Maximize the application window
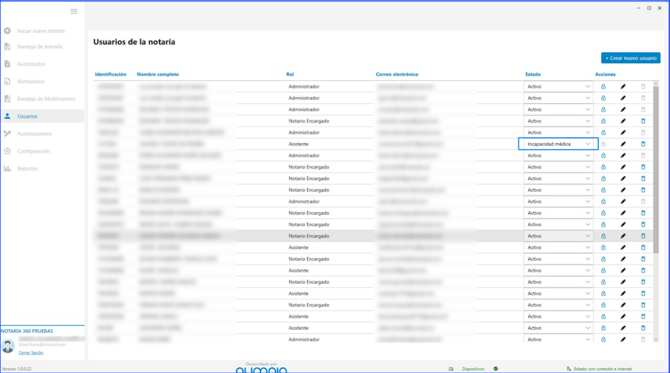 click(649, 8)
